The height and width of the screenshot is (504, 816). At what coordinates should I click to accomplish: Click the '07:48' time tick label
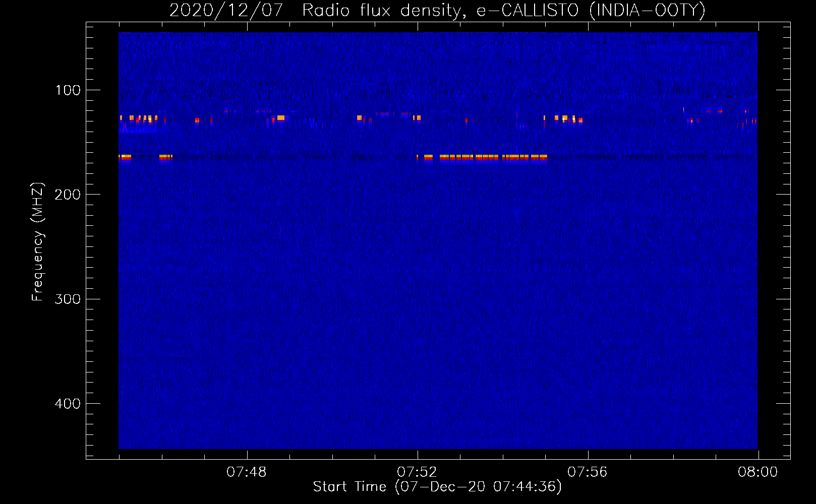247,472
